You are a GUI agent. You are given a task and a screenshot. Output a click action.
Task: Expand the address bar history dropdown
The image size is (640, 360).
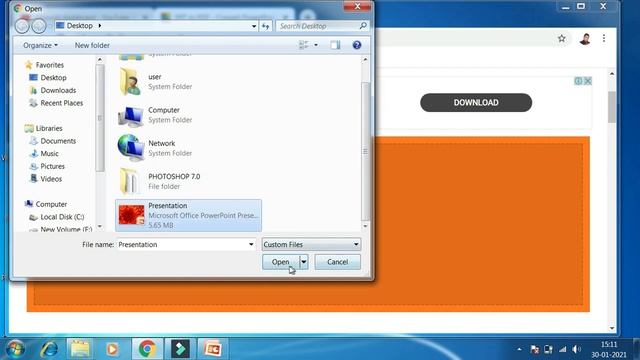coord(254,26)
